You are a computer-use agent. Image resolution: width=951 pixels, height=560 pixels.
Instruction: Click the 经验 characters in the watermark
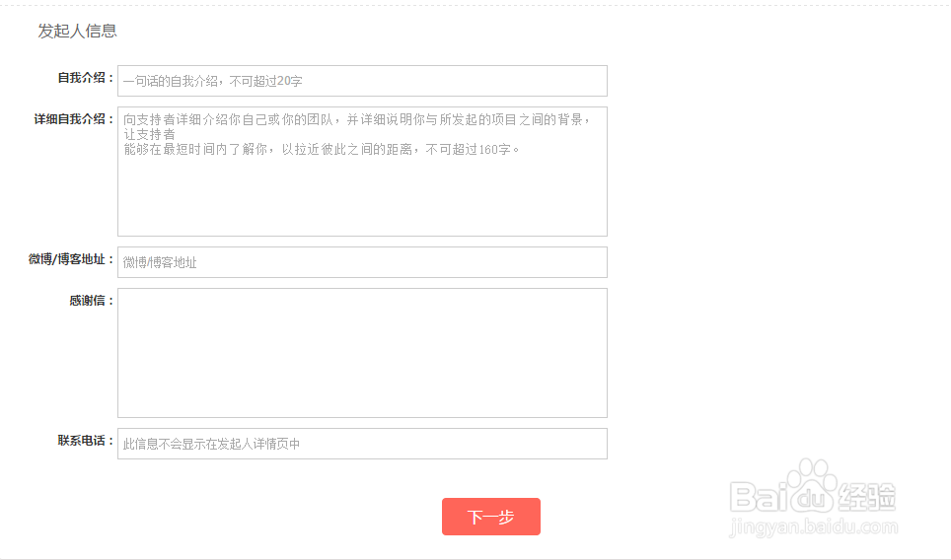click(866, 497)
